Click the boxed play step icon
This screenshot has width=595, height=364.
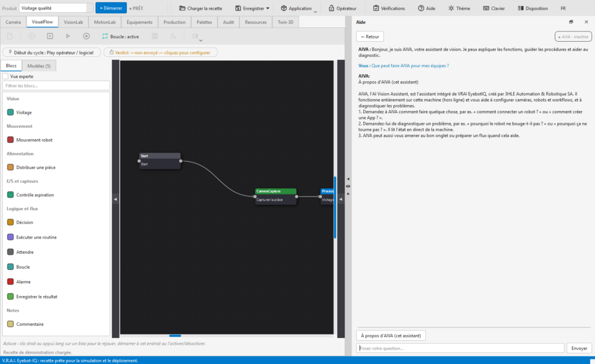click(50, 36)
